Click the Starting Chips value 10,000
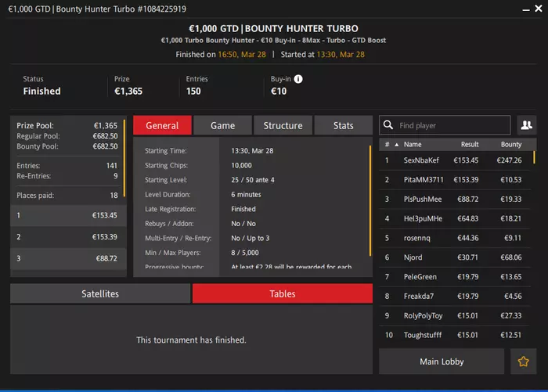Screen dimensions: 548x392 (241, 165)
